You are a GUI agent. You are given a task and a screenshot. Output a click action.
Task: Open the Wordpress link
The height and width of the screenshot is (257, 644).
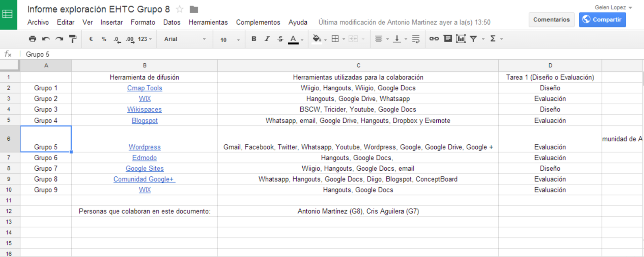[x=144, y=147]
